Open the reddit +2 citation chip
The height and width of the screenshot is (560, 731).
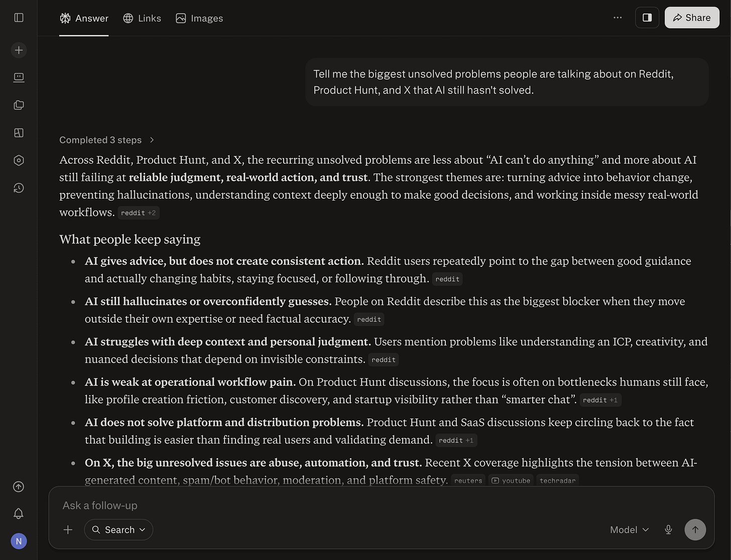click(x=139, y=213)
